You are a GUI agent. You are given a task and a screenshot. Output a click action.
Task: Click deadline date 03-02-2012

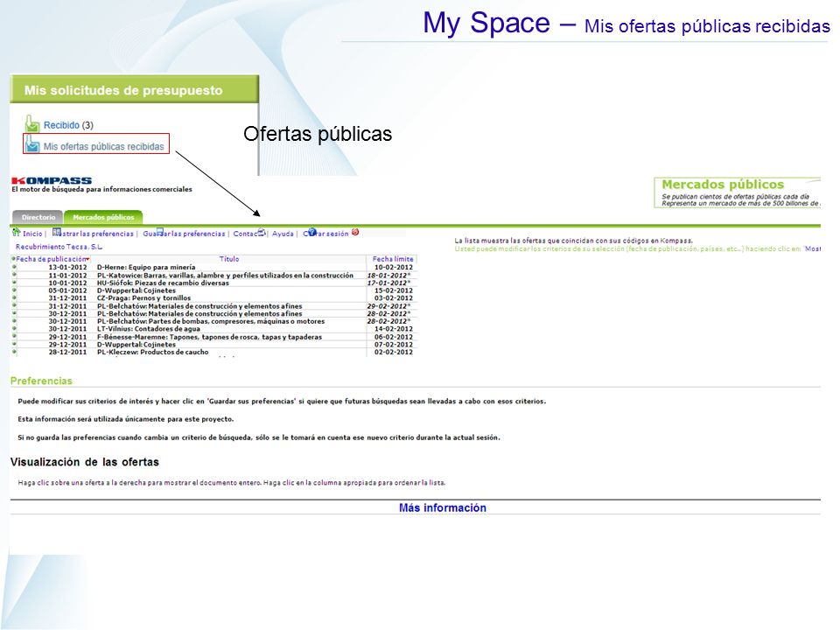coord(394,297)
